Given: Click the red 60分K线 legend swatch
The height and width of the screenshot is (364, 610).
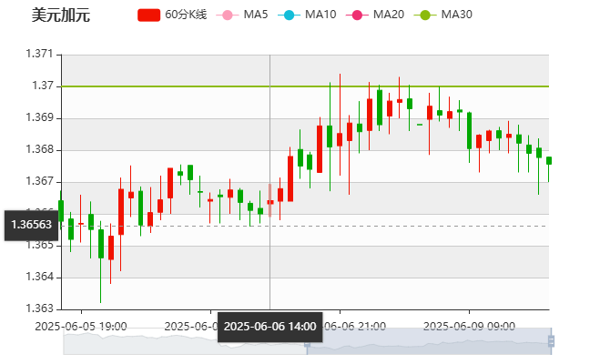Looking at the screenshot, I should pos(148,15).
